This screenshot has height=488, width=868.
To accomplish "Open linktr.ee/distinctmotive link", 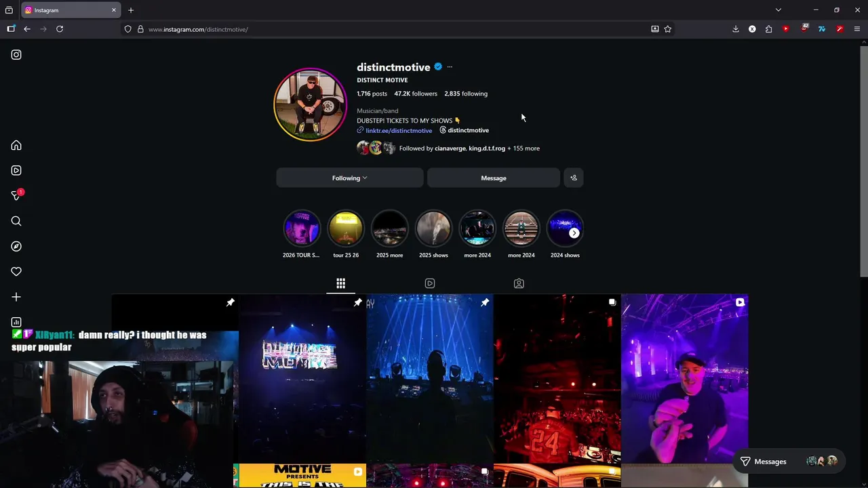I will pos(399,130).
